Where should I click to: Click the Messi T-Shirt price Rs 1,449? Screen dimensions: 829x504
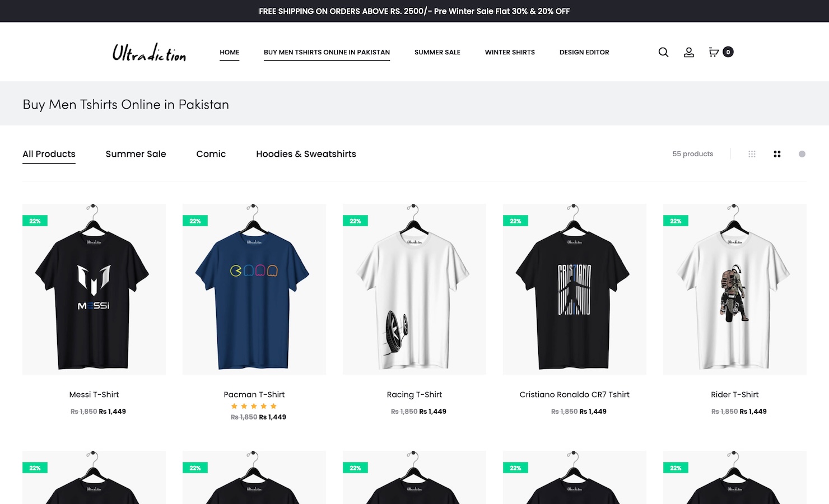(113, 412)
